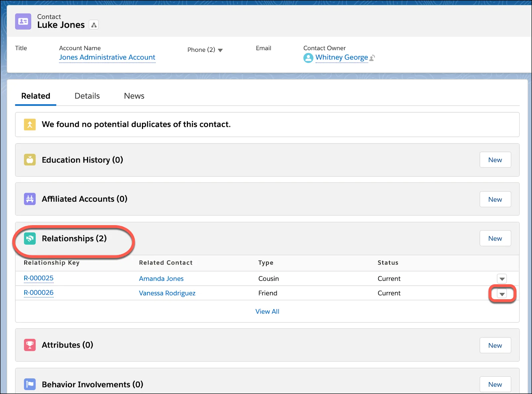Click View All relationships link
Viewport: 532px width, 394px height.
(x=267, y=312)
